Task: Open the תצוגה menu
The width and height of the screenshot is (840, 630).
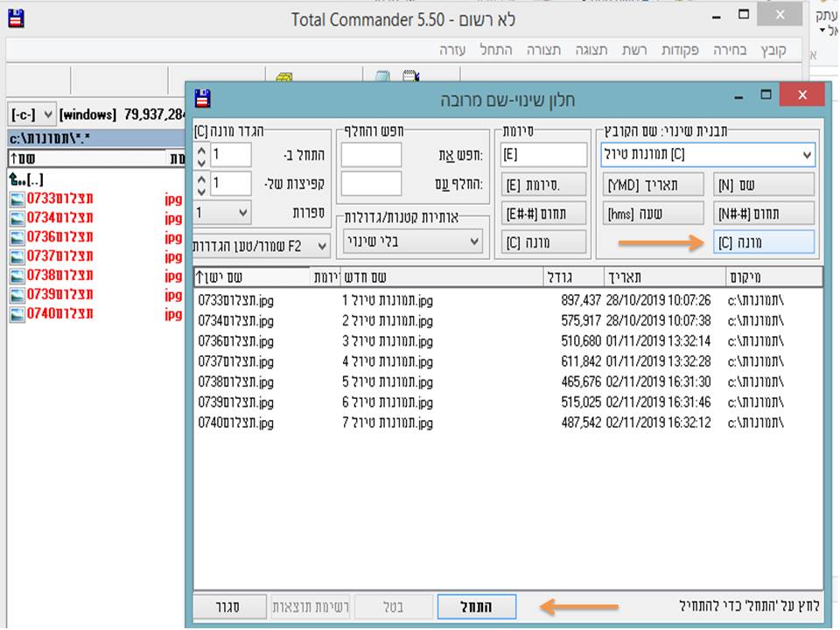Action: (x=591, y=50)
